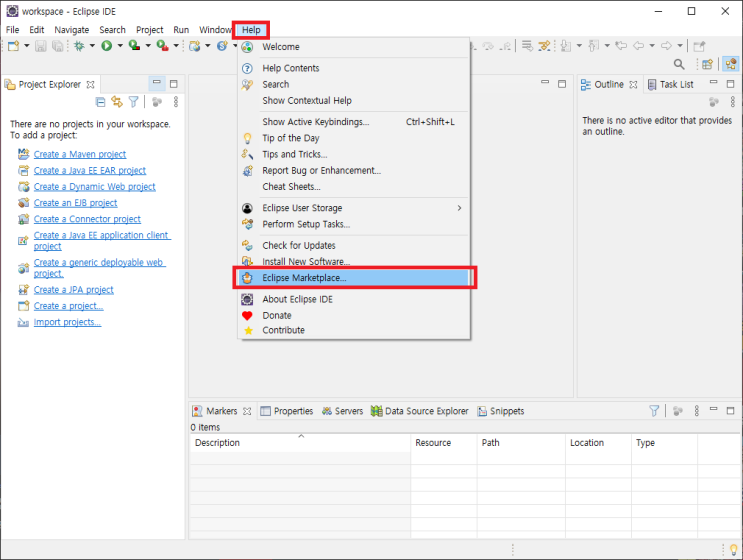743x560 pixels.
Task: Open the Back history dropdown arrow
Action: click(652, 46)
